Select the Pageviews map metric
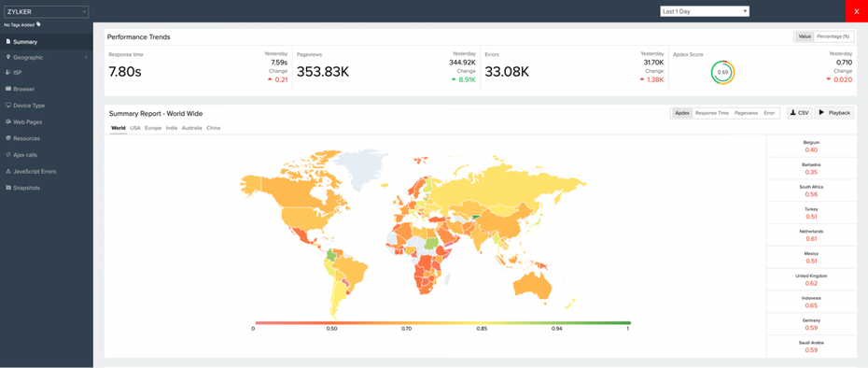 747,113
